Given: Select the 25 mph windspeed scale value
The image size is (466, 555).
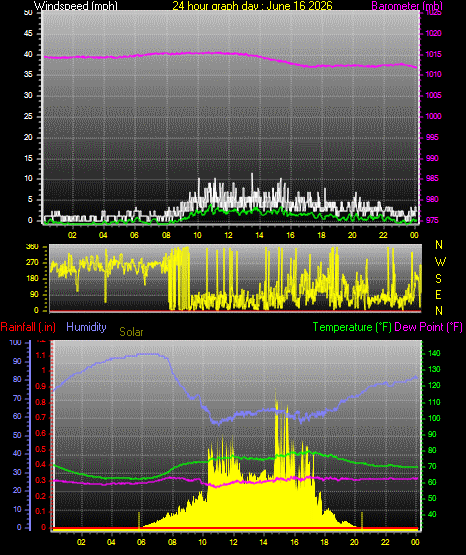Looking at the screenshot, I should [x=28, y=116].
